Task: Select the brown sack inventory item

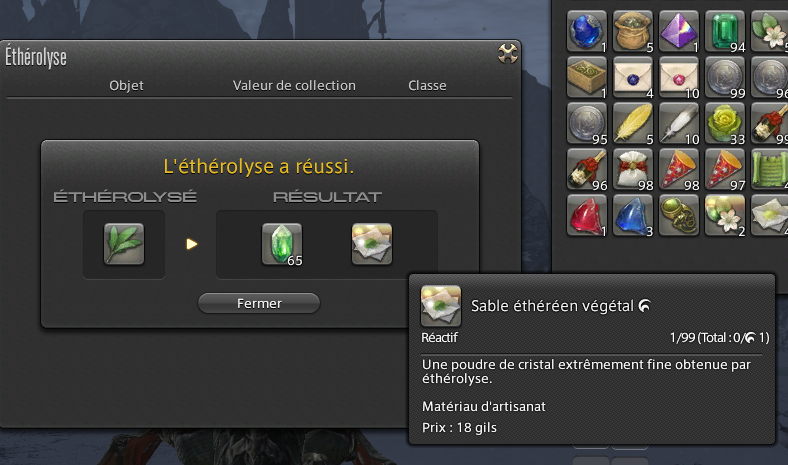Action: point(633,31)
